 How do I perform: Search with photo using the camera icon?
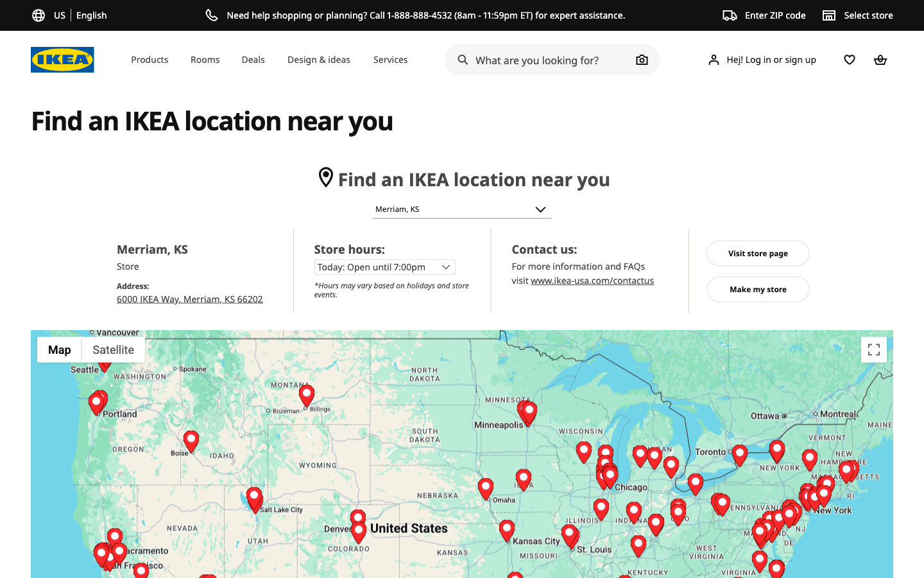click(x=641, y=59)
